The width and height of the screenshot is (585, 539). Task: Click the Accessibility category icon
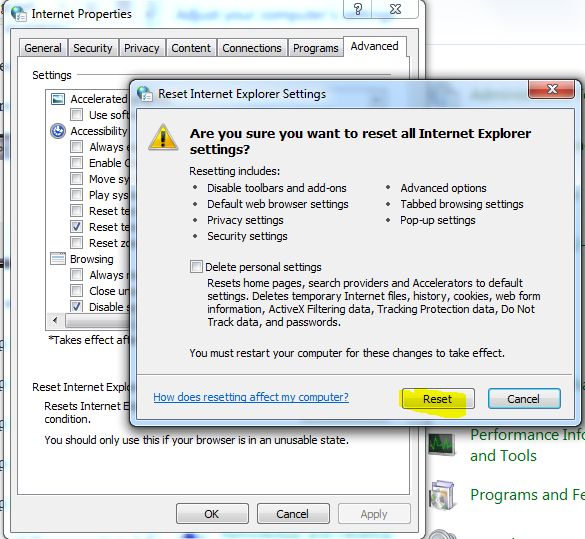click(58, 131)
